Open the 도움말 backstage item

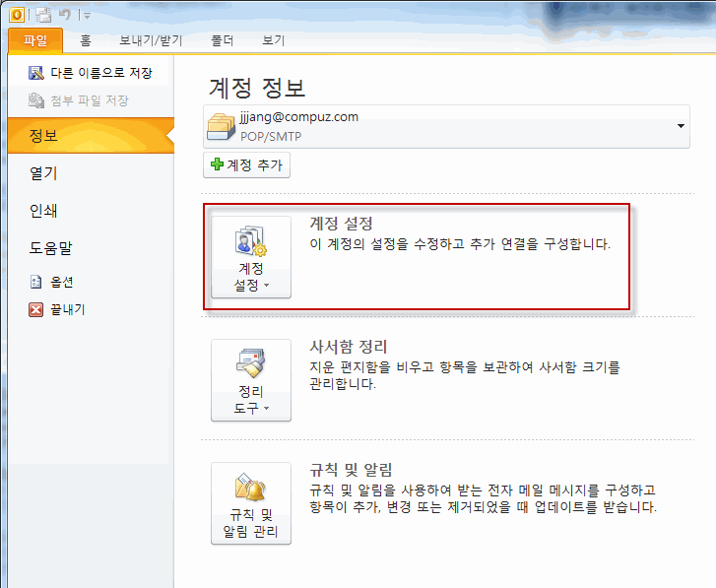coord(50,248)
